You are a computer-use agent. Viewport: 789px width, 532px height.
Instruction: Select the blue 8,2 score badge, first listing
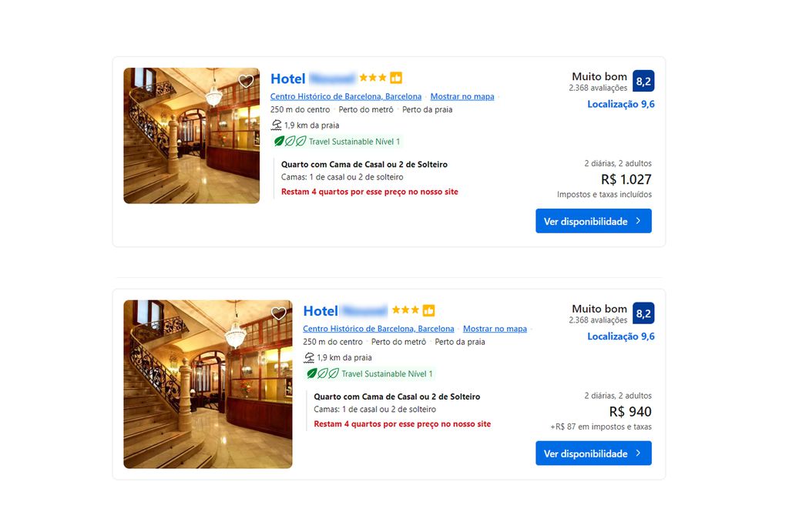643,80
